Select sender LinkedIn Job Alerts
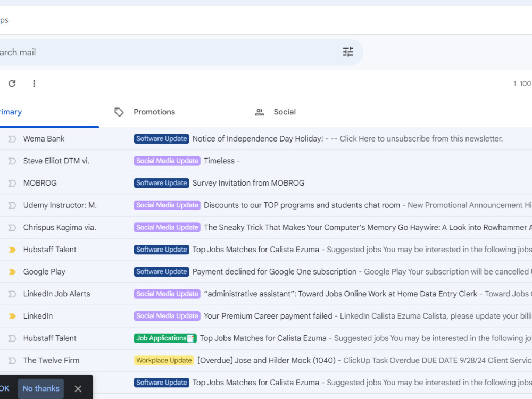532x399 pixels. (x=57, y=294)
